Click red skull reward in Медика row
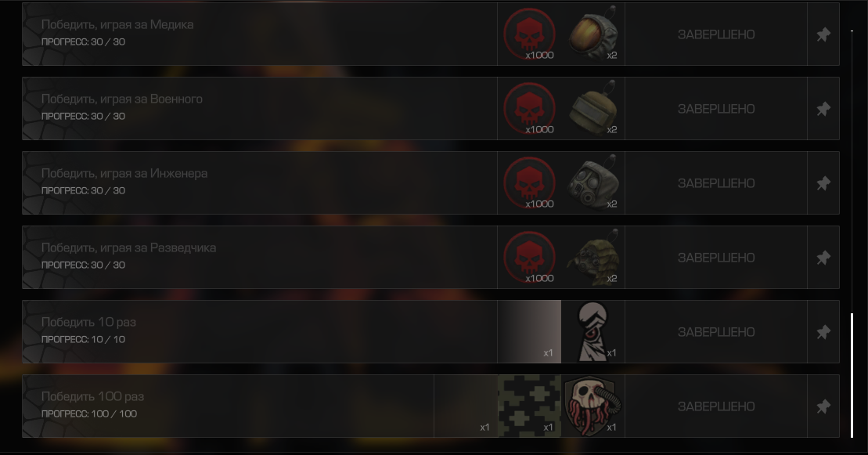 [x=529, y=34]
